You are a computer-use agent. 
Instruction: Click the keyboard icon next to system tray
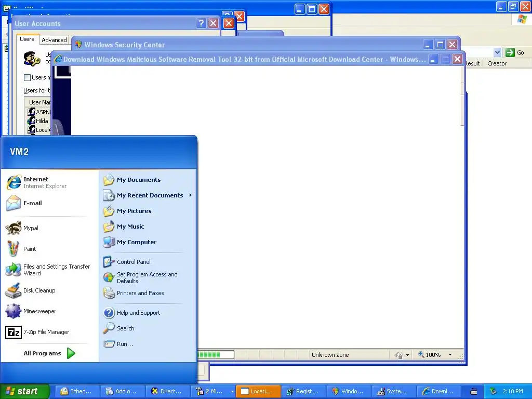pos(474,392)
